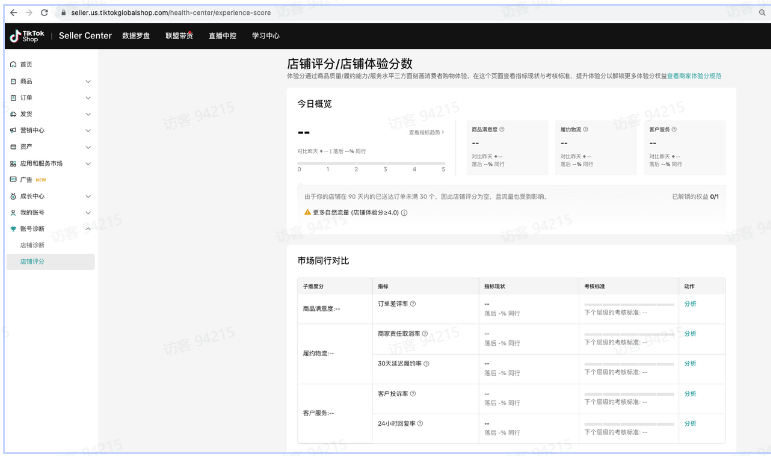Image resolution: width=771 pixels, height=456 pixels.
Task: Expand the 成长中心 sidebar section
Action: [x=88, y=196]
